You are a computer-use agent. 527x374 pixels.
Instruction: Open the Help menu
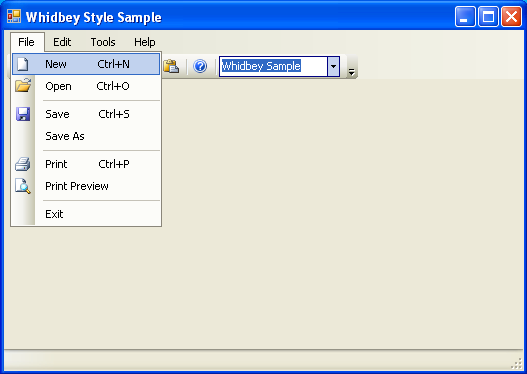[x=145, y=42]
